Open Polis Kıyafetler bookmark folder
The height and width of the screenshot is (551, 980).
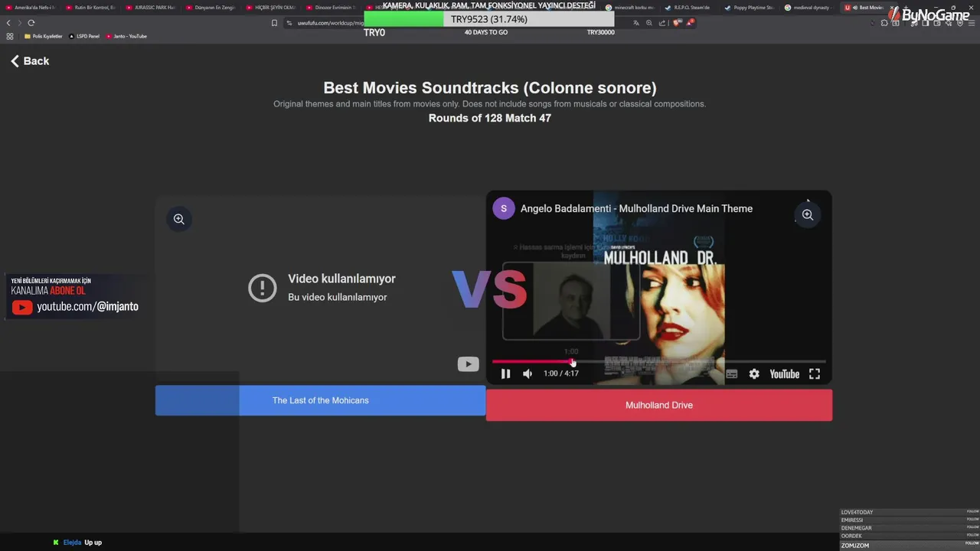click(x=44, y=36)
